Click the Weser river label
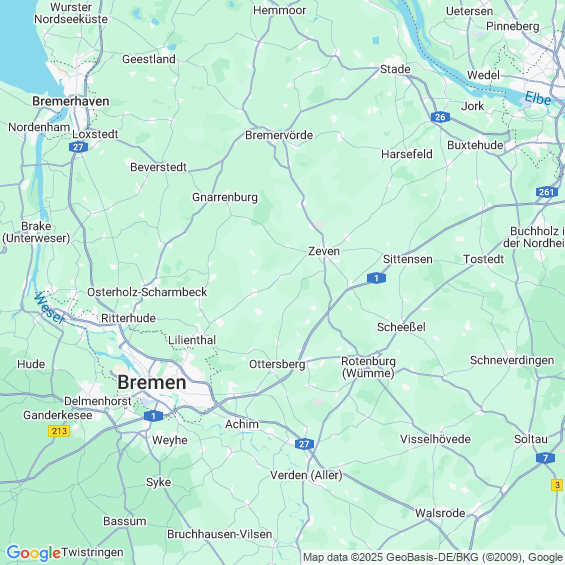The image size is (565, 565). point(50,308)
